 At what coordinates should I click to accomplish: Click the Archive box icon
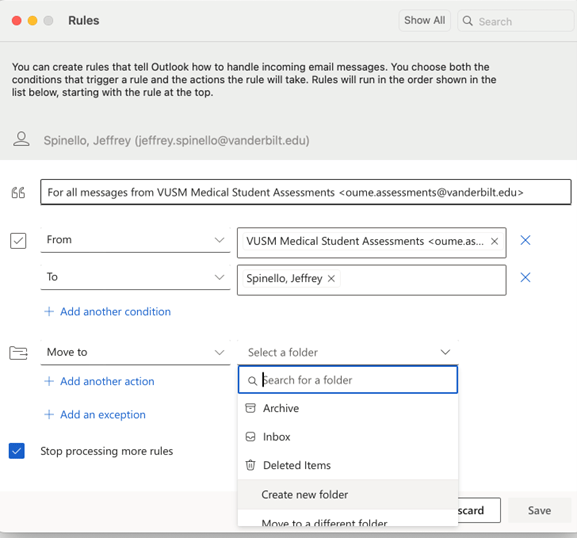pyautogui.click(x=250, y=408)
